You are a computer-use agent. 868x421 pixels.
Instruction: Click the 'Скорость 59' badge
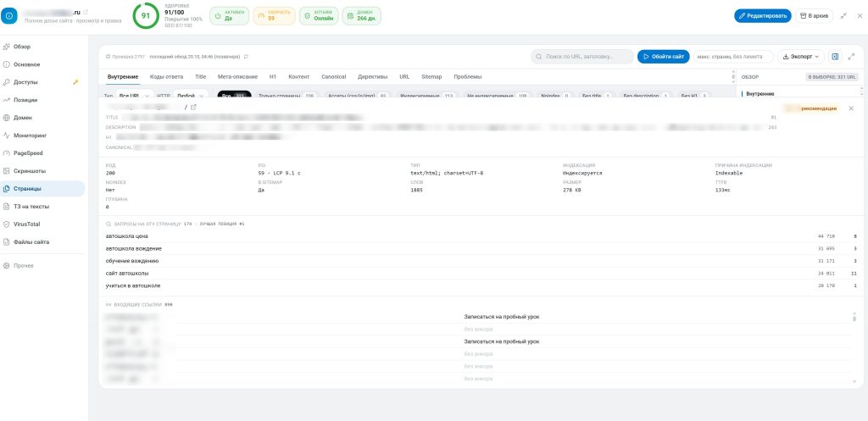pyautogui.click(x=274, y=16)
